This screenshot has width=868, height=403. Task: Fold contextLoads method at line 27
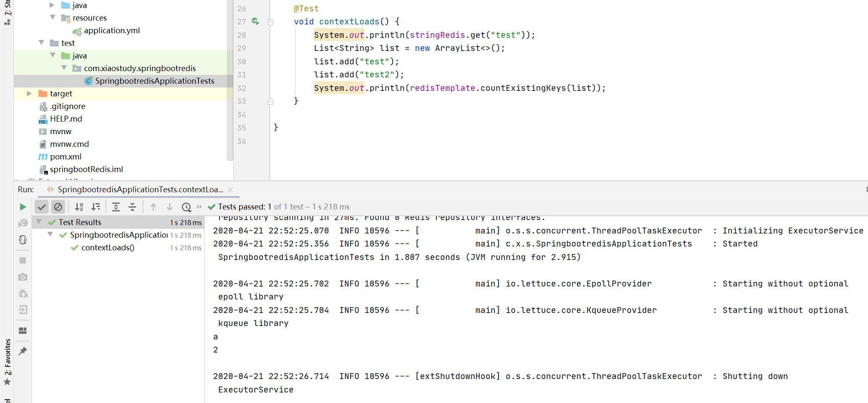click(271, 22)
